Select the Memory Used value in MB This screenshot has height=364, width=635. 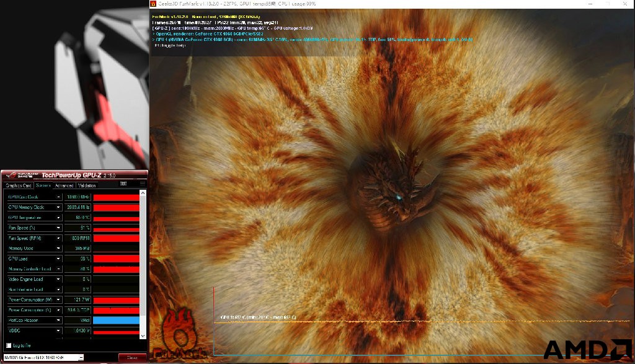point(78,249)
